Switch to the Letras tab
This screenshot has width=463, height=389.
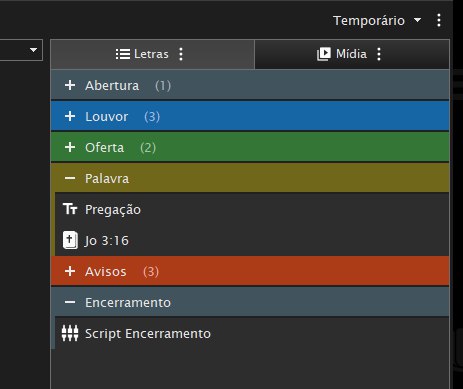[x=153, y=54]
